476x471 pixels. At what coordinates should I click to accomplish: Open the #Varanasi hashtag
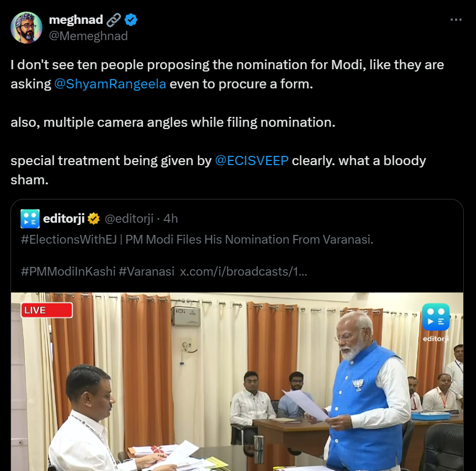(x=147, y=272)
